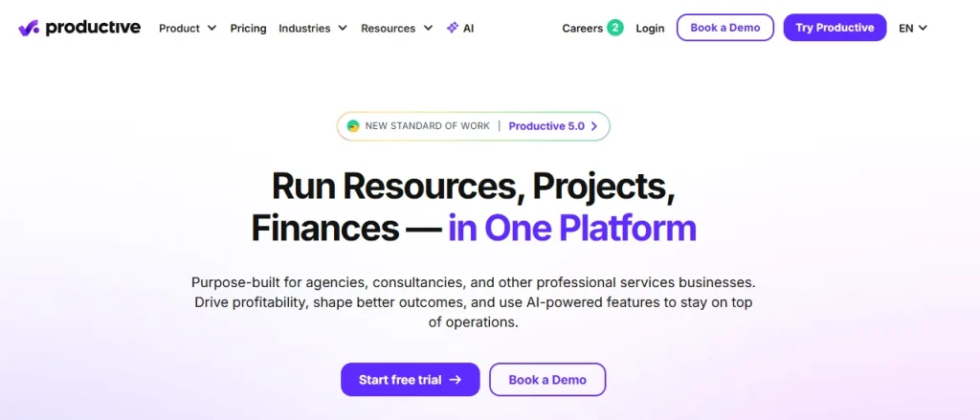
Task: Click the AI sparkle icon in the navigation
Action: (453, 28)
